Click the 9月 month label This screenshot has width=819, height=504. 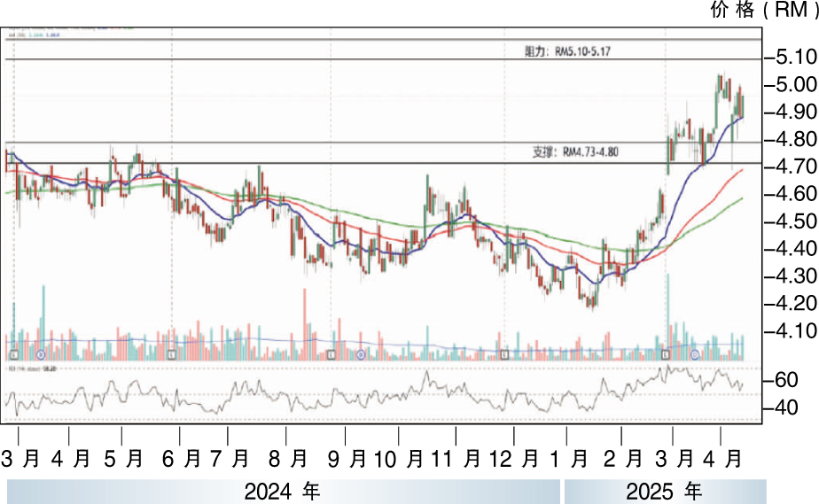click(x=347, y=459)
